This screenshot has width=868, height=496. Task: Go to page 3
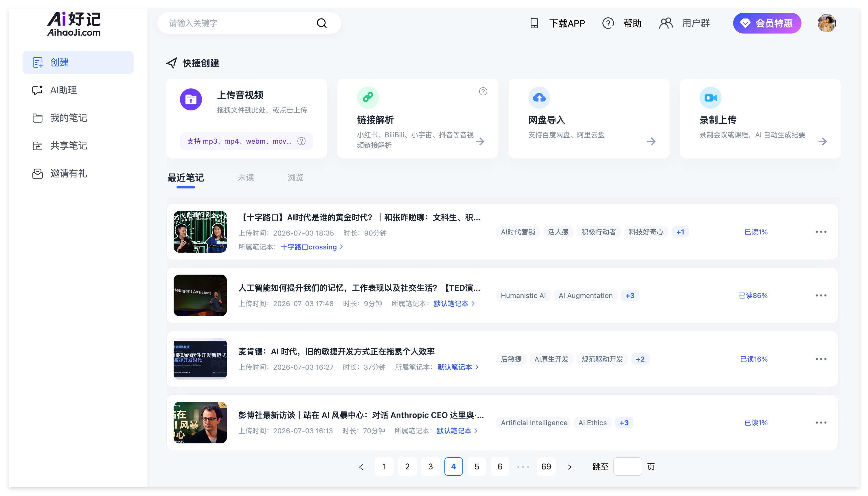[430, 467]
